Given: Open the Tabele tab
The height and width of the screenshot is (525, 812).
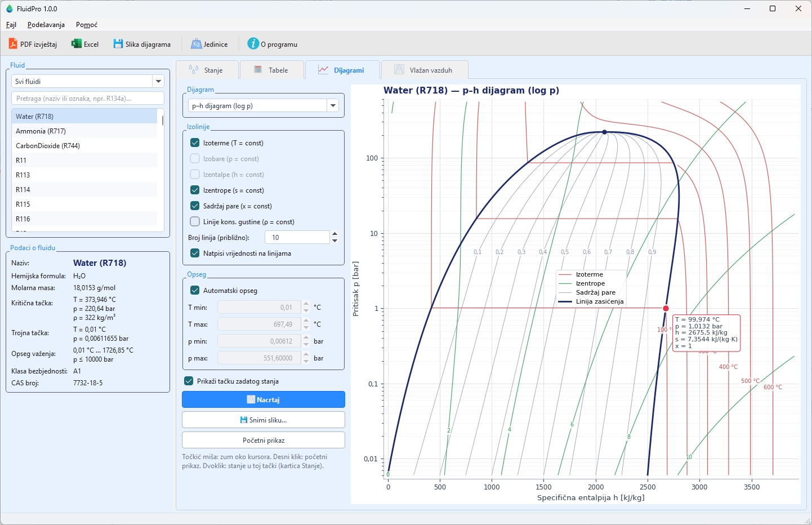Looking at the screenshot, I should tap(271, 70).
